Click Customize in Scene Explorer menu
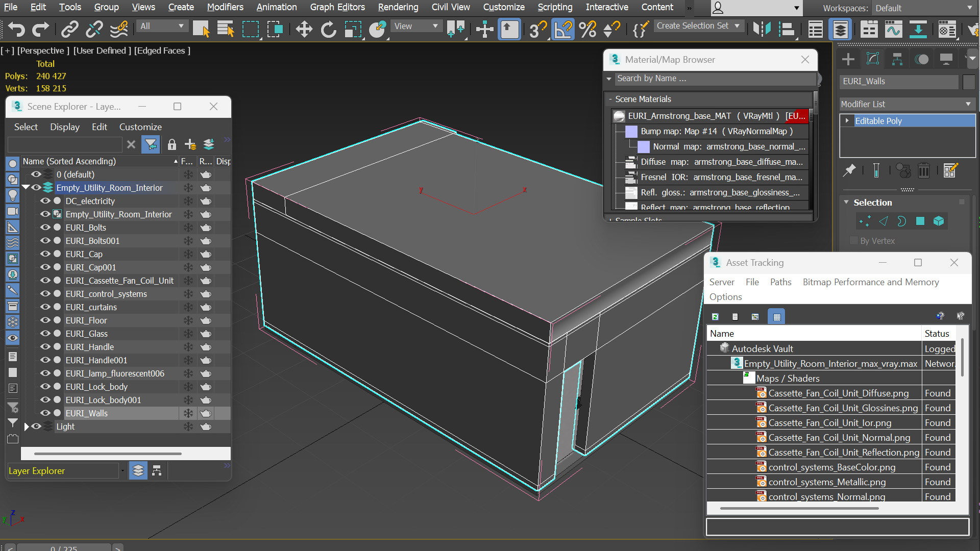 point(140,127)
